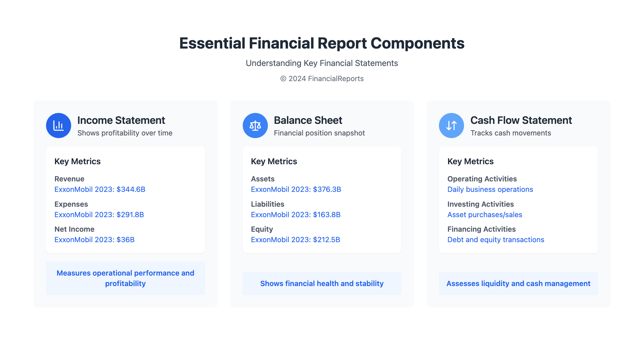The image size is (644, 341).
Task: Select ExxonMobil 2023 net income $36B
Action: [94, 240]
